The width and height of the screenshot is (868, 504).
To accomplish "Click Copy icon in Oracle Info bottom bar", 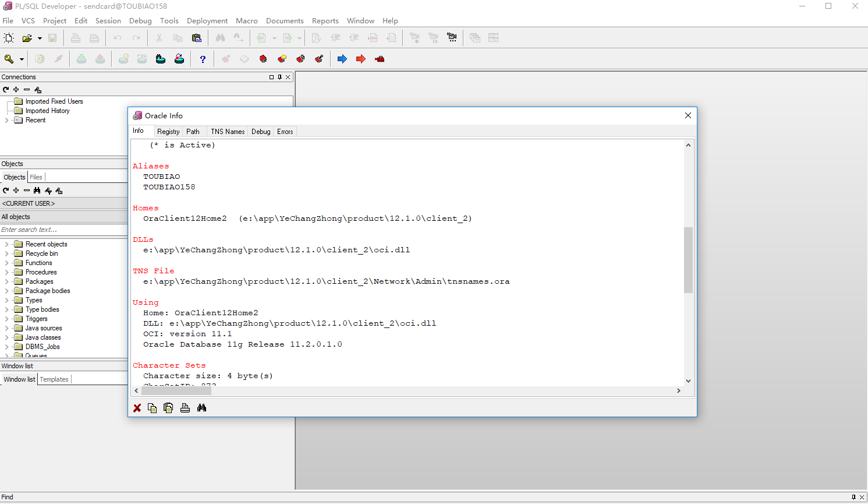I will coord(153,408).
